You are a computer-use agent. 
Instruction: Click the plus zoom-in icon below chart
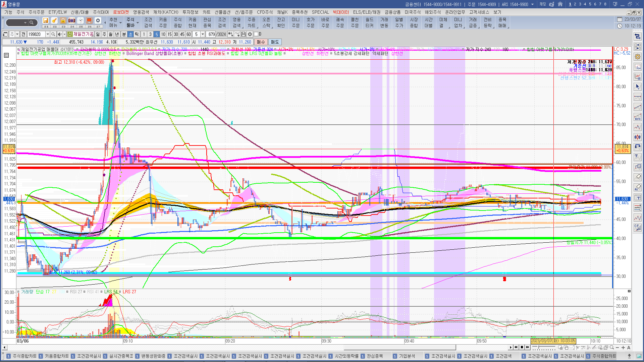pyautogui.click(x=623, y=348)
